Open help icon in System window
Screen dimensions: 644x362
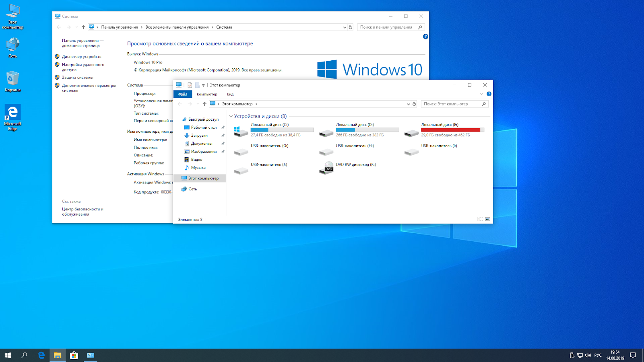coord(425,37)
